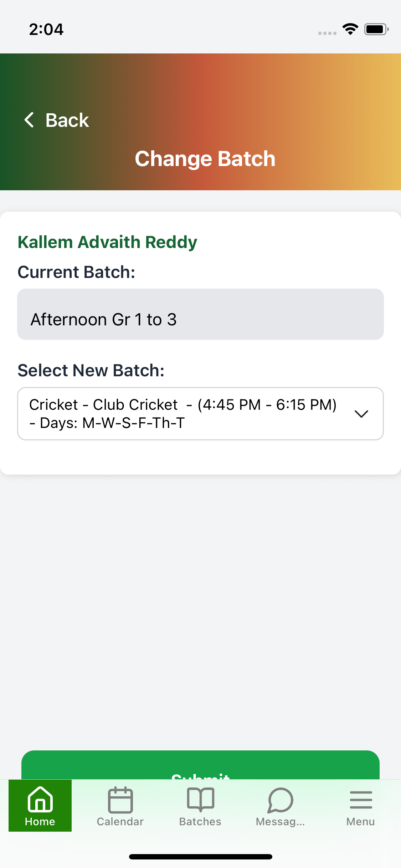Tap the hamburger Menu icon

(361, 800)
